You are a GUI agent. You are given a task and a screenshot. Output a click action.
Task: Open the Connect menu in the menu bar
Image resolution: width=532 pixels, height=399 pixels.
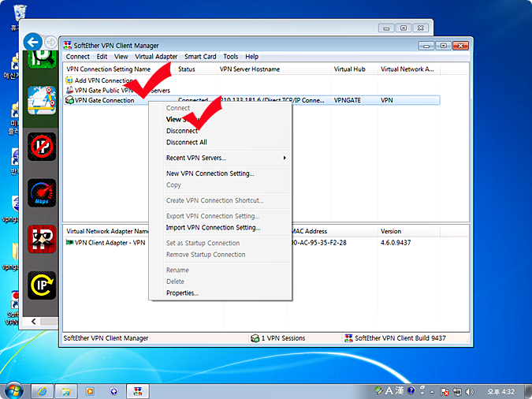tap(78, 57)
